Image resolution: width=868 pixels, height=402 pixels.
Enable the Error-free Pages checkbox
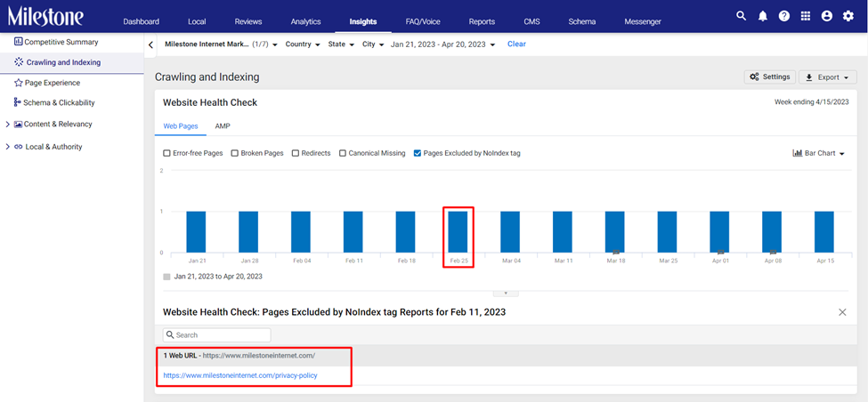tap(166, 153)
